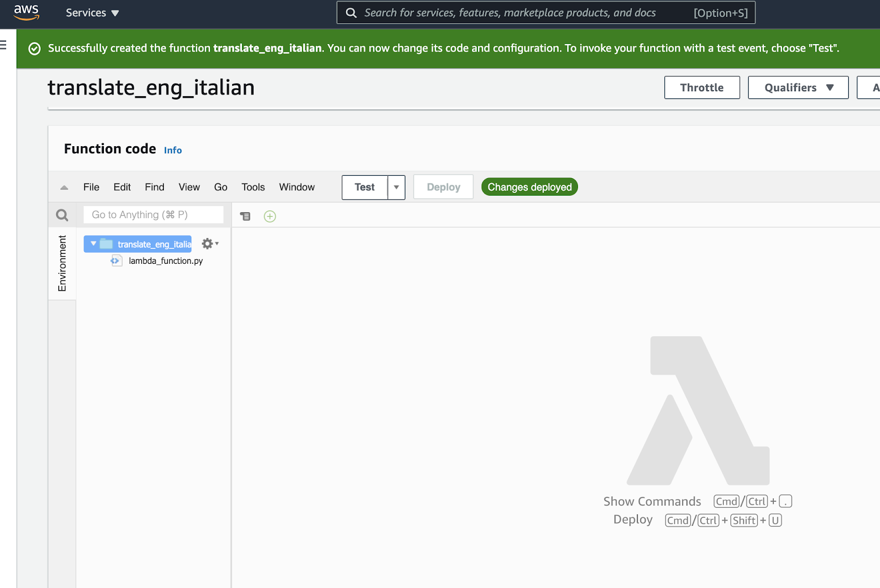Open the Test button dropdown arrow
The image size is (880, 588).
[x=396, y=187]
